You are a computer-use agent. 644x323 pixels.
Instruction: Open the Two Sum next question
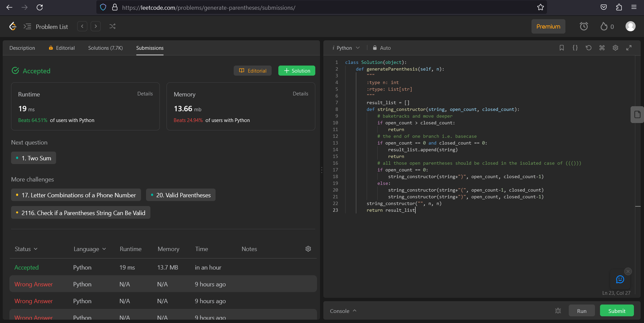33,158
